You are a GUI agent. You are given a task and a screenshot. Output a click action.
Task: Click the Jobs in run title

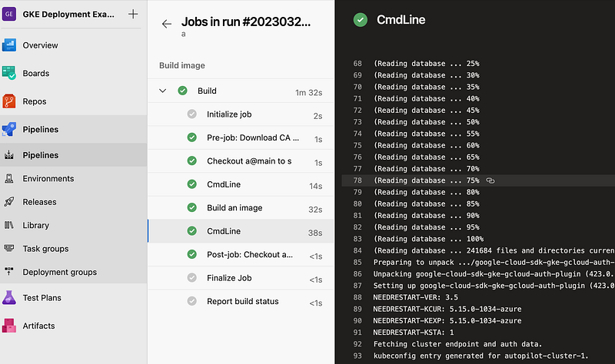coord(246,22)
